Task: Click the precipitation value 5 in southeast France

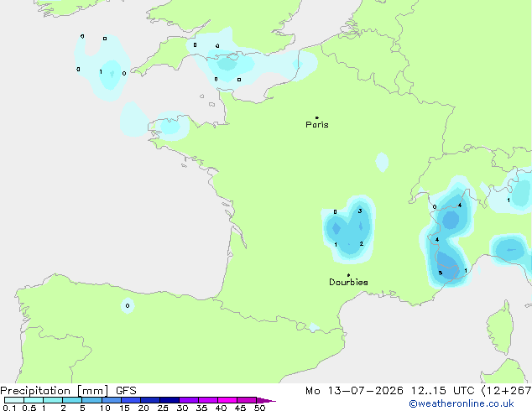Action: (440, 273)
